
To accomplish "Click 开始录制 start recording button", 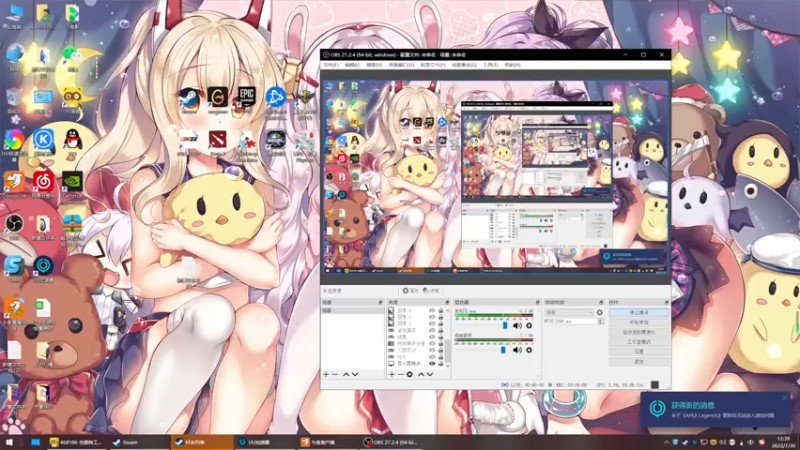I will [x=639, y=322].
